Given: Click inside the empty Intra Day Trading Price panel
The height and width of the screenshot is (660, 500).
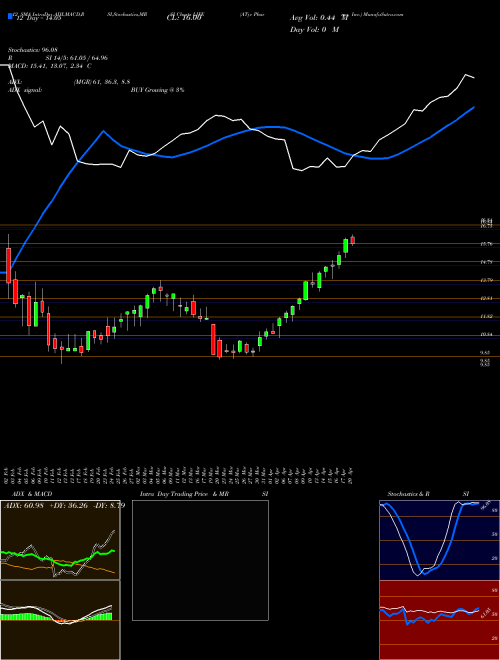Looking at the screenshot, I should 200,560.
